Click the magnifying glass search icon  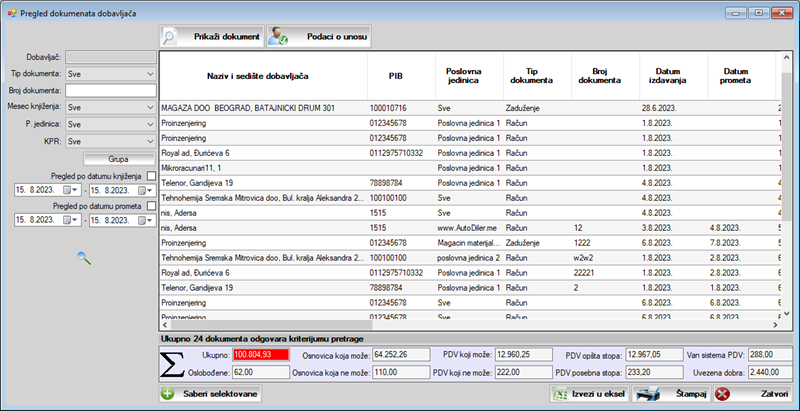click(x=84, y=258)
